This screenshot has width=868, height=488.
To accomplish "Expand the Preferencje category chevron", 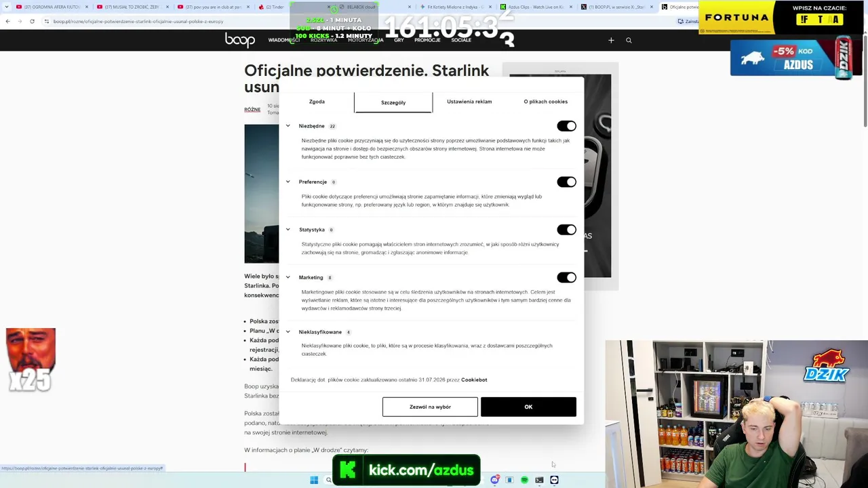I will pyautogui.click(x=288, y=182).
